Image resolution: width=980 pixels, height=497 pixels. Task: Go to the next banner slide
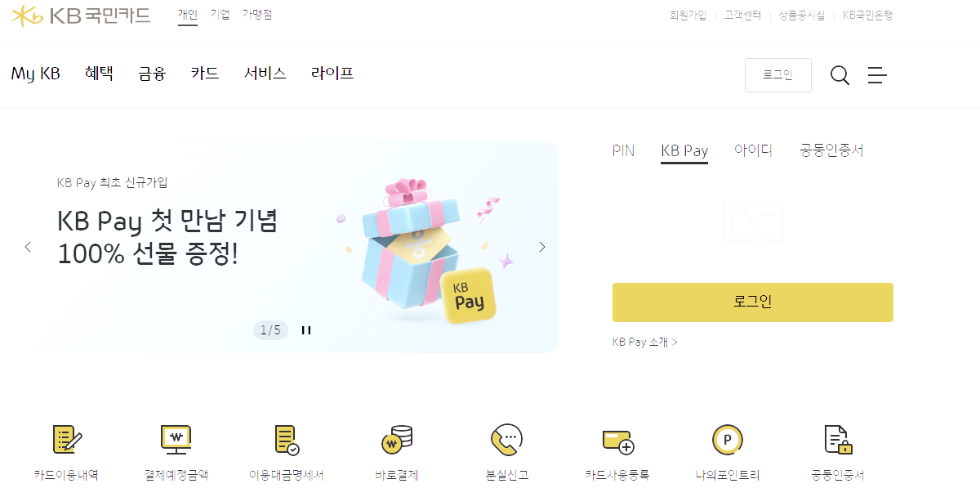[x=541, y=247]
